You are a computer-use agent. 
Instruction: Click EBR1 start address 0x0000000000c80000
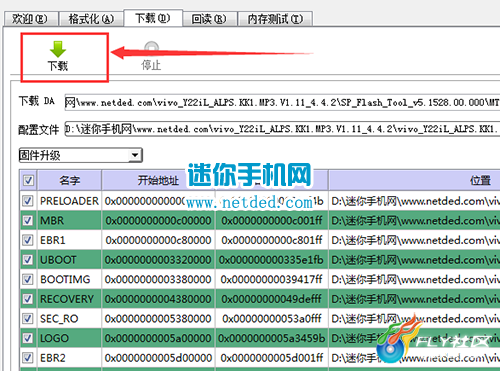(158, 240)
